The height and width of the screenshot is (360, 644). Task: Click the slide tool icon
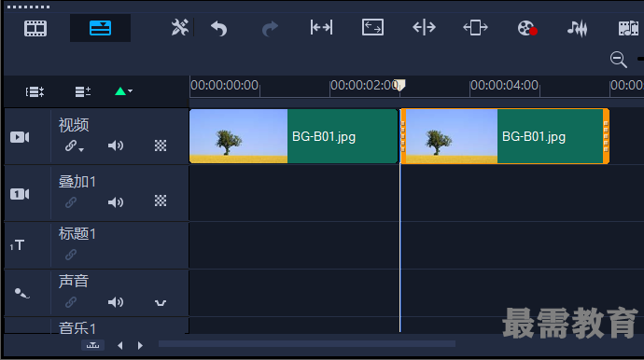point(475,27)
